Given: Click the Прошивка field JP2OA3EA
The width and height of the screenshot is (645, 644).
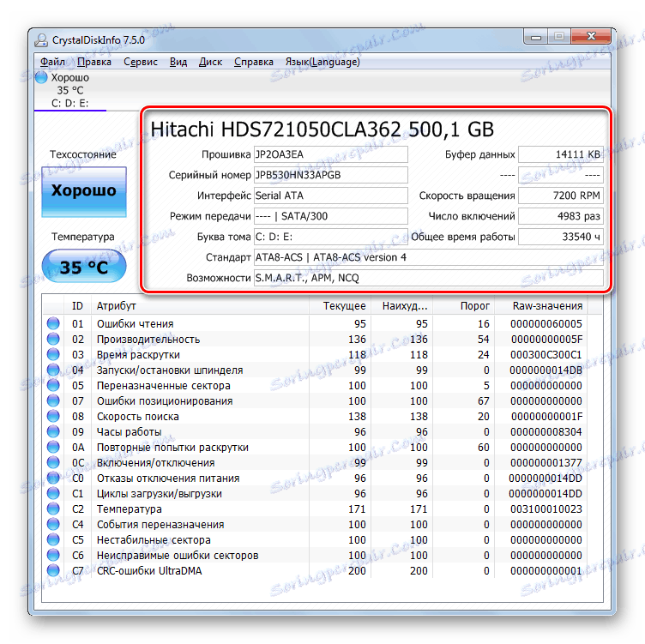Looking at the screenshot, I should (x=331, y=154).
